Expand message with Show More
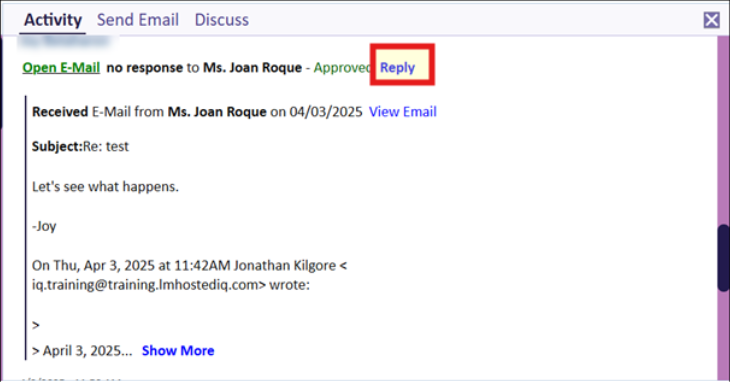Viewport: 730px width, 382px height. [178, 350]
